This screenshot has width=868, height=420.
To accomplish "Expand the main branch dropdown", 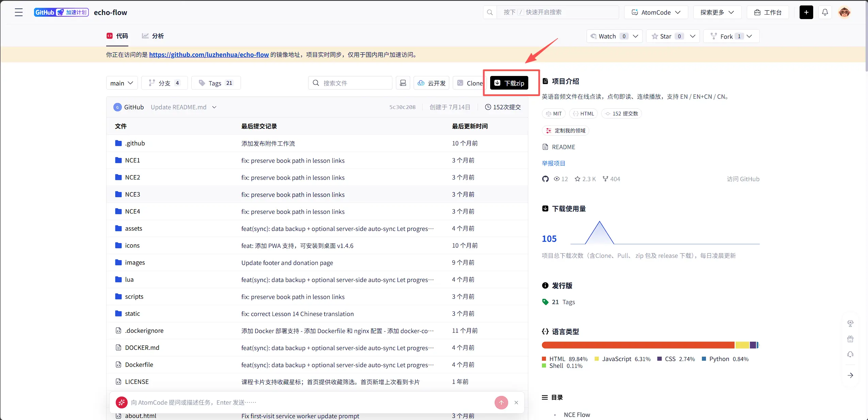I will (x=122, y=83).
